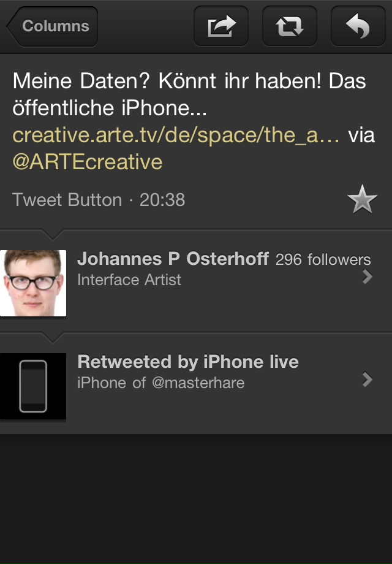
Task: Tap the 20:38 timestamp
Action: coord(162,200)
